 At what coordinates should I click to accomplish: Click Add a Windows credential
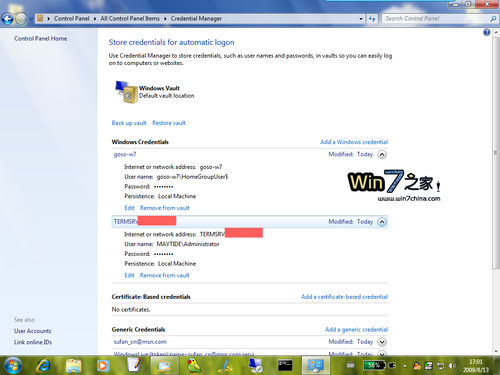click(x=354, y=142)
